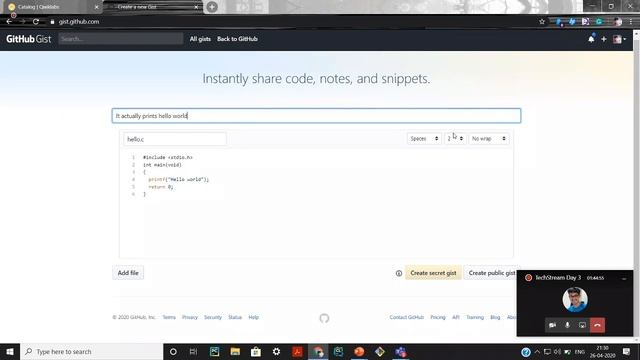Click the #include <stdio.h> code line
Image resolution: width=640 pixels, height=360 pixels.
click(168, 157)
